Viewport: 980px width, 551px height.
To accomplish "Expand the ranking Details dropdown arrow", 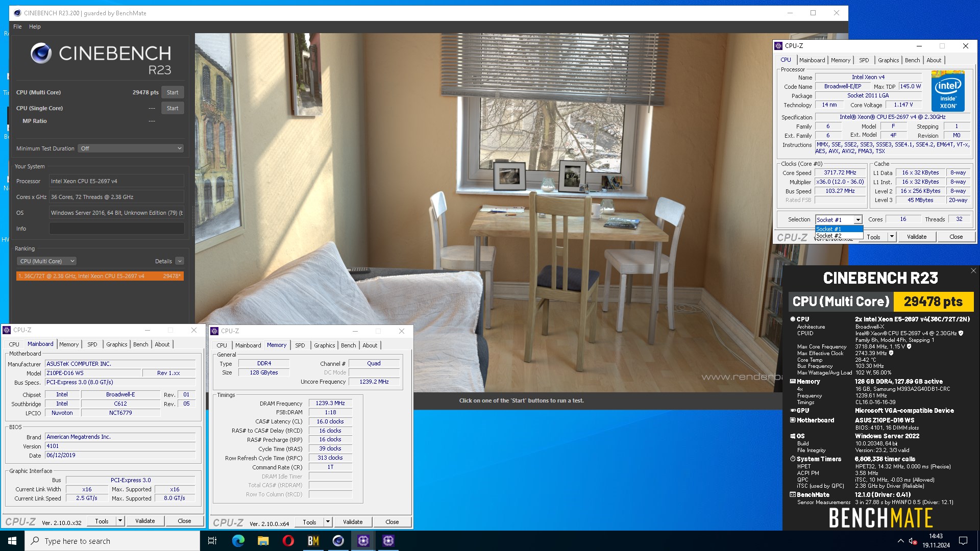I will [x=180, y=261].
